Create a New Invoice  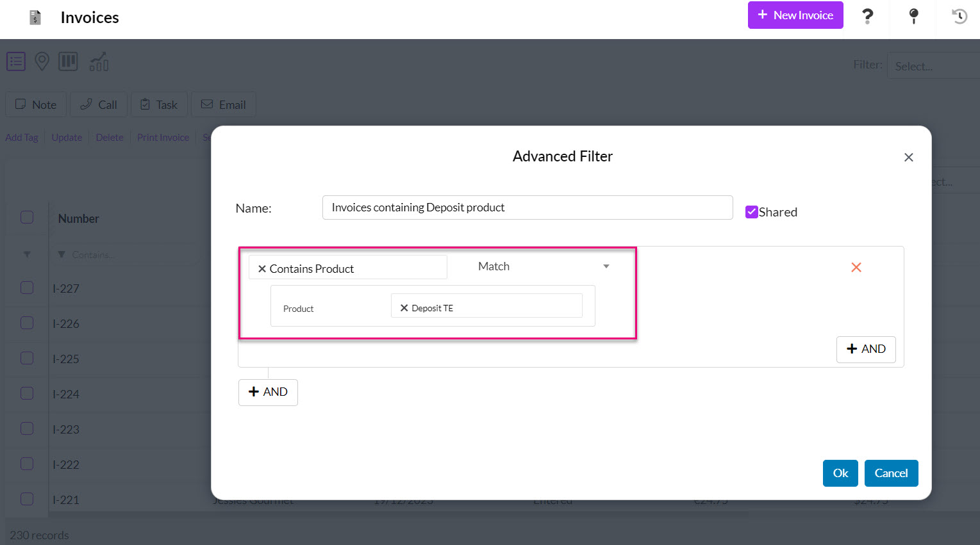[x=795, y=15]
